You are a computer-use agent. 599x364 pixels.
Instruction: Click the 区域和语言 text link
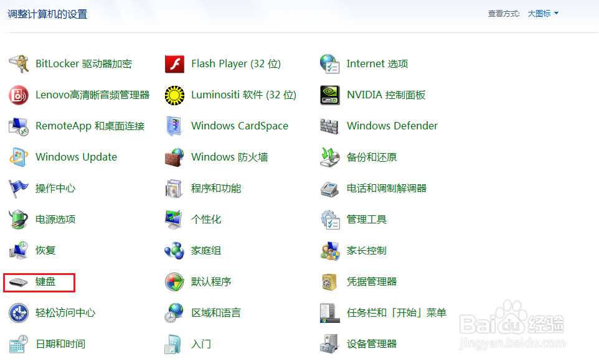point(216,313)
